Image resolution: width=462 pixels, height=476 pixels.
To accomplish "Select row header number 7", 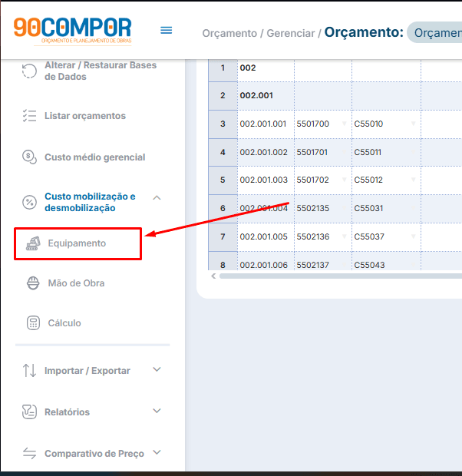I will click(x=223, y=236).
